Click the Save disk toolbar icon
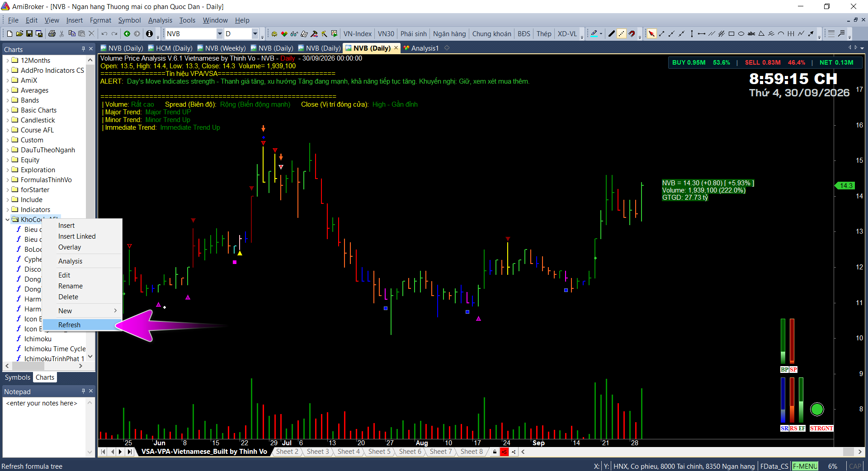The height and width of the screenshot is (471, 868). (x=29, y=34)
